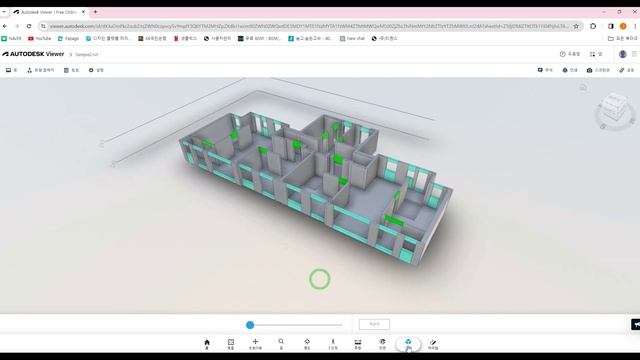The height and width of the screenshot is (360, 640).
Task: Open the NAVER bookmark
Action: click(11, 38)
